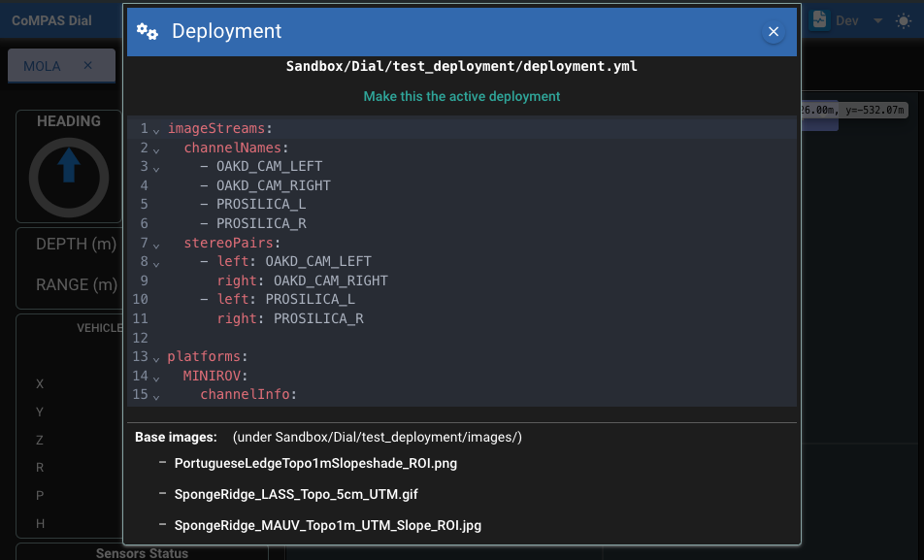Toggle the light/dark theme sun icon
The image size is (924, 560).
point(904,20)
